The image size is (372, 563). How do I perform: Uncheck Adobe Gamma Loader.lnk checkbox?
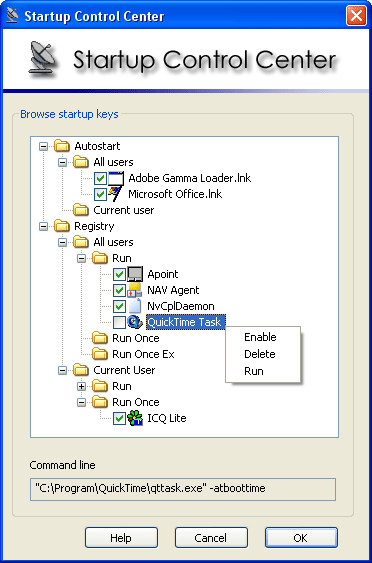point(100,178)
